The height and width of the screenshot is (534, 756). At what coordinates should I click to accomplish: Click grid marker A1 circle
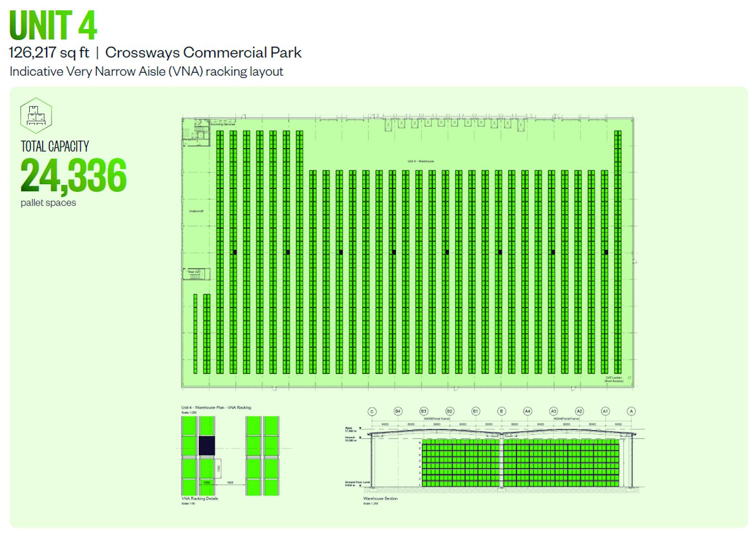coord(605,411)
